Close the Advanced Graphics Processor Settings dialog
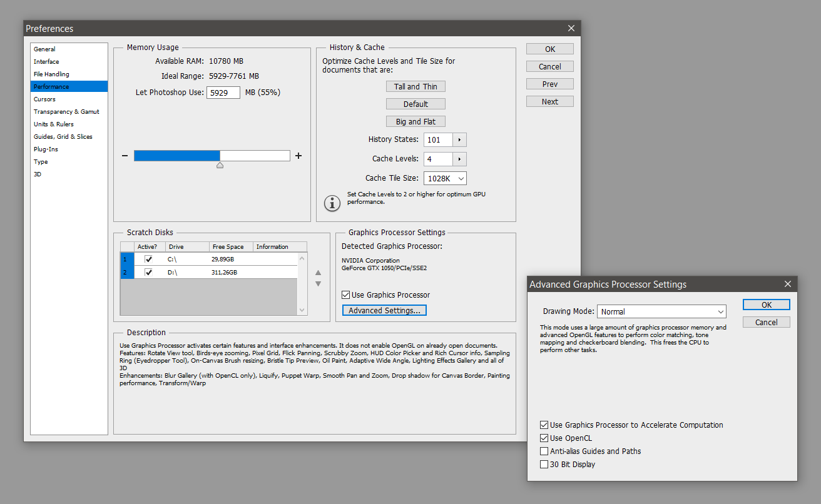Screen dimensions: 821x504 [788, 284]
